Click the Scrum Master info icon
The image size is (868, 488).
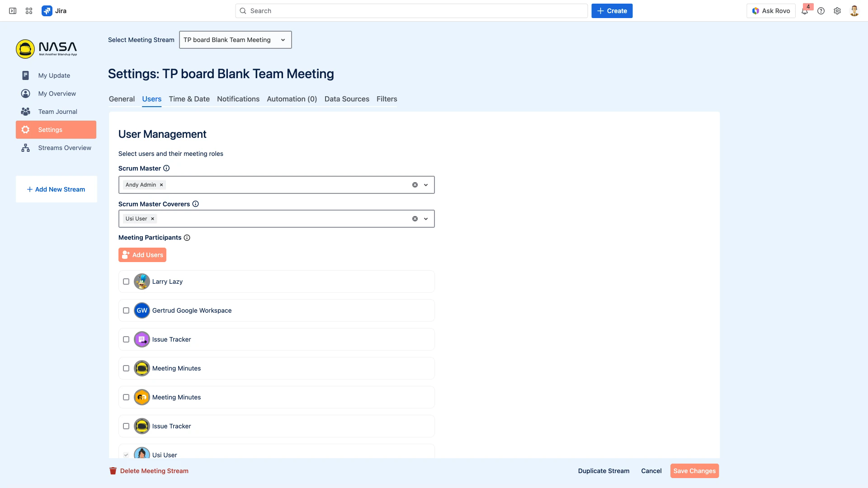click(x=166, y=168)
